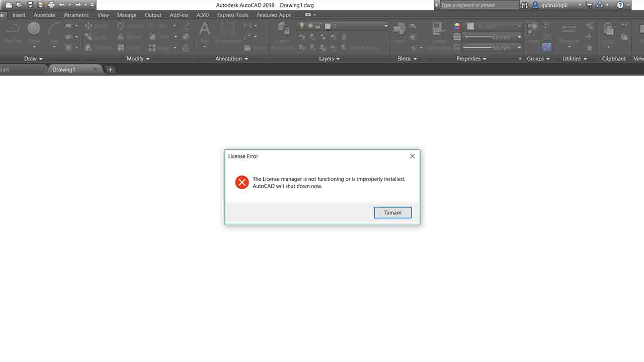Expand the Groups panel
Image resolution: width=644 pixels, height=362 pixels.
click(x=538, y=59)
